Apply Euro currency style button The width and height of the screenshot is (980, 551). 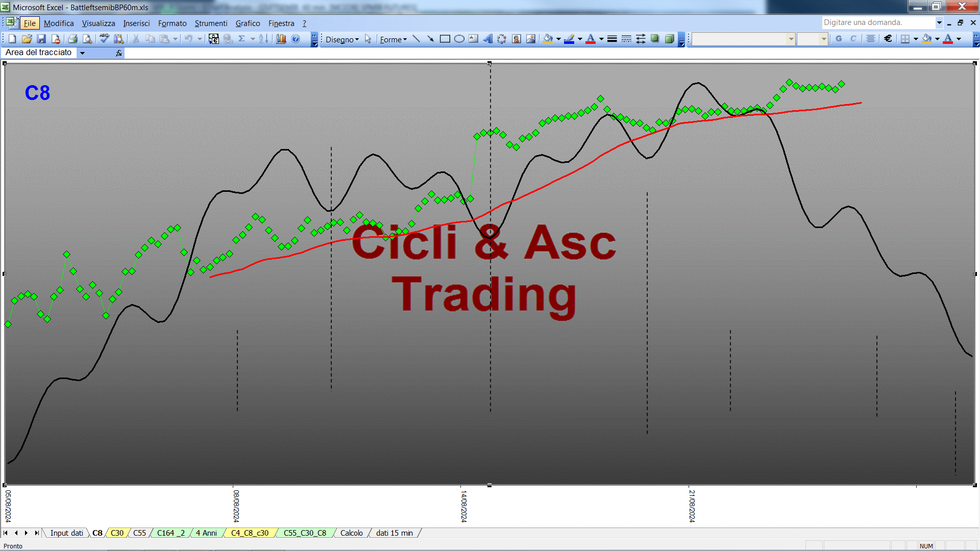(888, 39)
